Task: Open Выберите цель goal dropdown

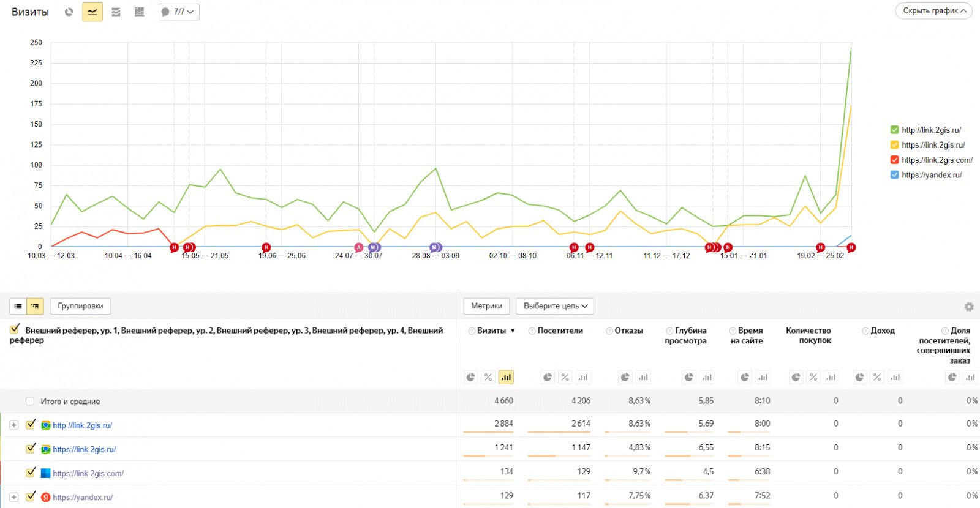Action: click(x=555, y=306)
